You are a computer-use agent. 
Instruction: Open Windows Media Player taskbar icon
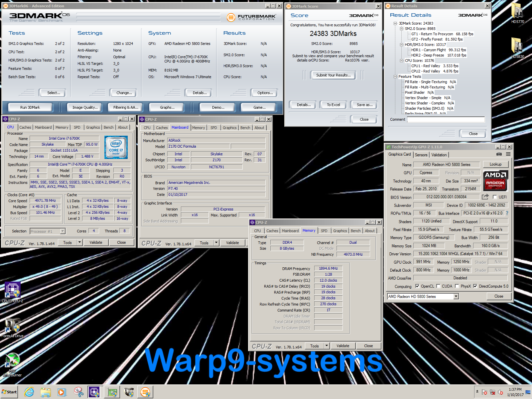[62, 392]
